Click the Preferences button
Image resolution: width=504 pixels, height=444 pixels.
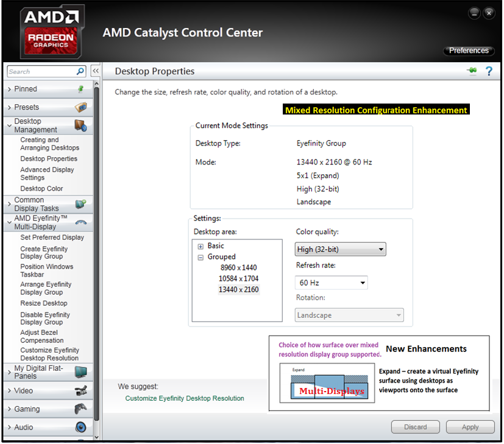[x=469, y=51]
